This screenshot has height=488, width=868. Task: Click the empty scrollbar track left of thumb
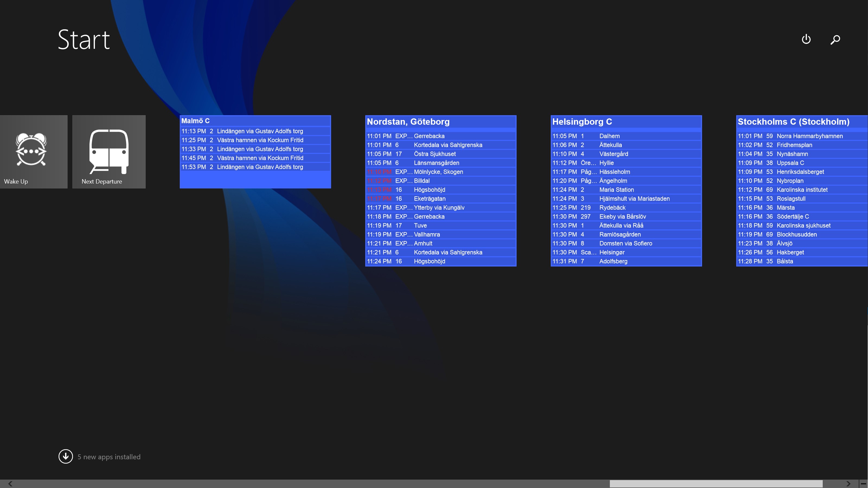tap(303, 484)
